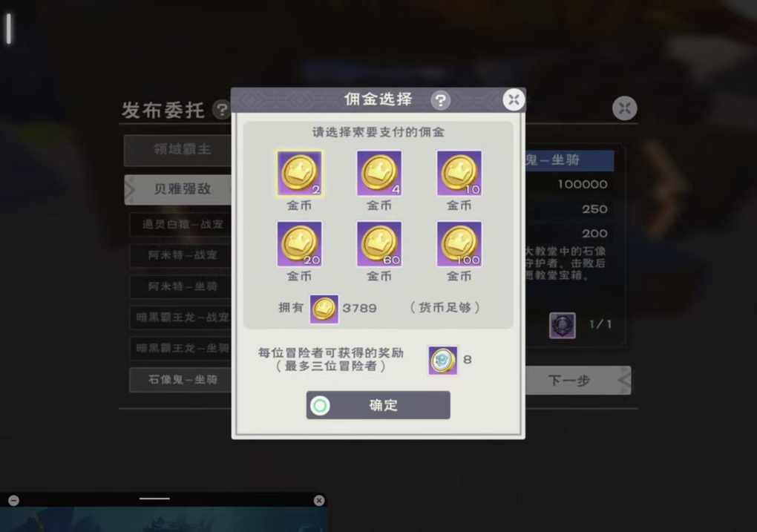Viewport: 757px width, 532px height.
Task: Select the 100 gold coin commission
Action: (459, 244)
